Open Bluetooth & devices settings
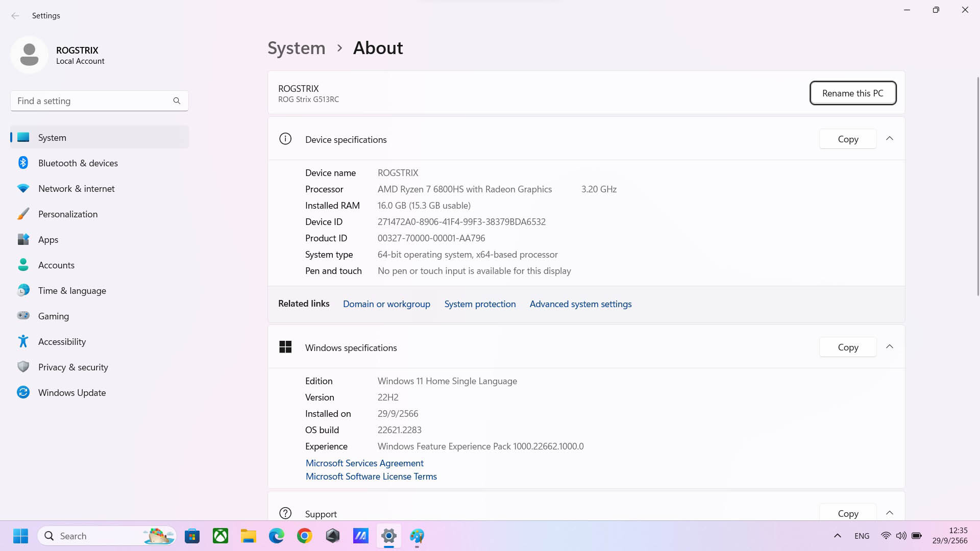The width and height of the screenshot is (980, 551). 100,163
